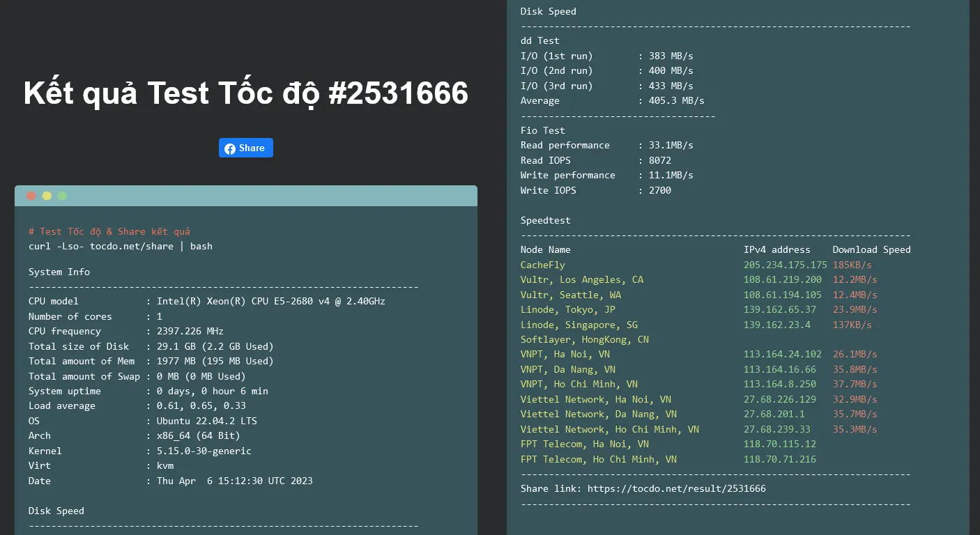Click the 37.7MB/s download speed value
Viewport: 980px width, 535px height.
(x=855, y=385)
